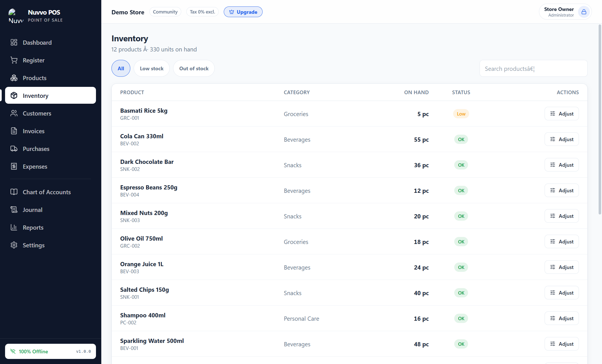Click the Expenses receipt icon

point(14,166)
